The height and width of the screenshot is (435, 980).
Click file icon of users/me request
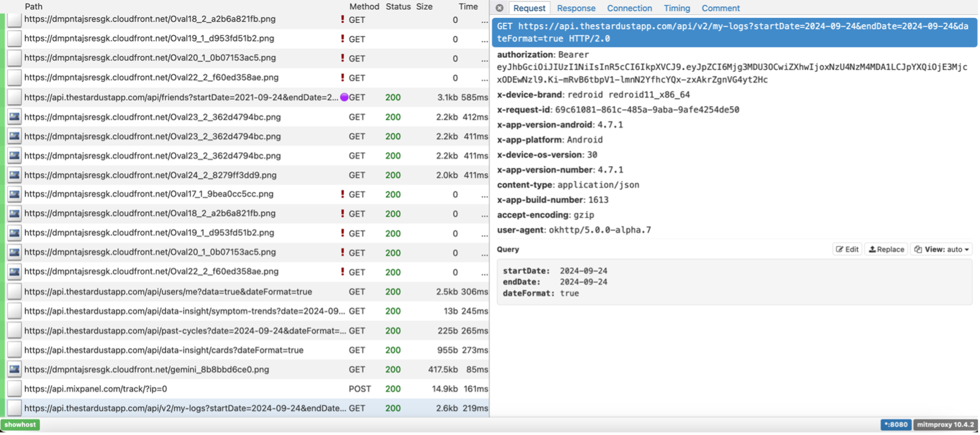[14, 292]
